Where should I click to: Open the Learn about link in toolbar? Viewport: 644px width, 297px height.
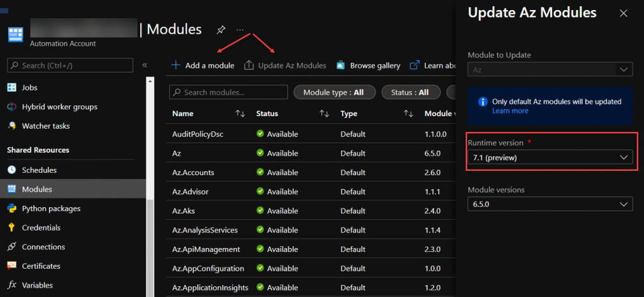(432, 65)
